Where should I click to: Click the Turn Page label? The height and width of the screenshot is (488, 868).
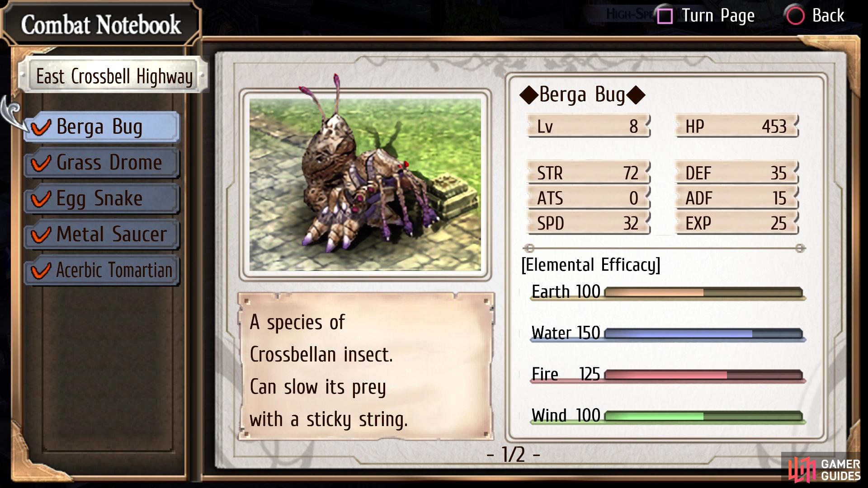(718, 16)
